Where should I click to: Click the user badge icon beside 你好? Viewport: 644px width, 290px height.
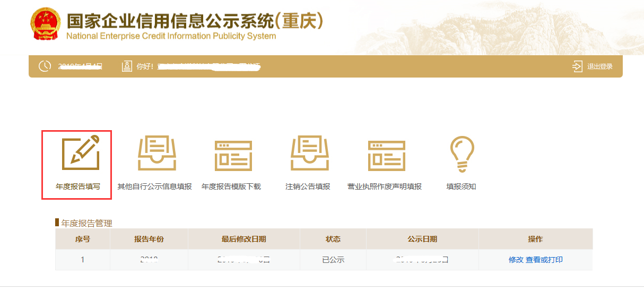click(x=127, y=66)
